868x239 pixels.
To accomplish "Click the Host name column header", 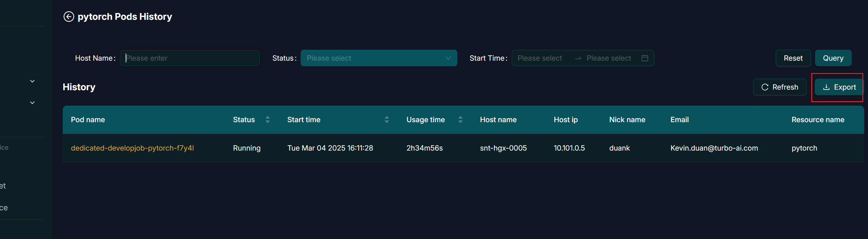I will [x=498, y=120].
